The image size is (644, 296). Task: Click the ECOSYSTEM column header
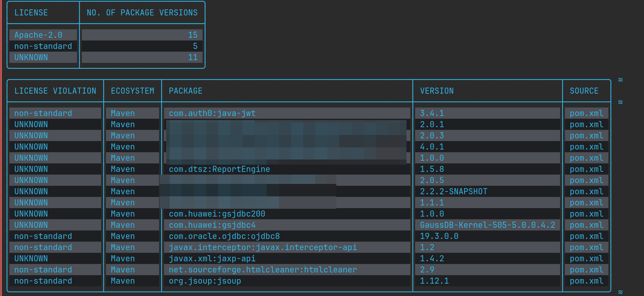(x=133, y=91)
